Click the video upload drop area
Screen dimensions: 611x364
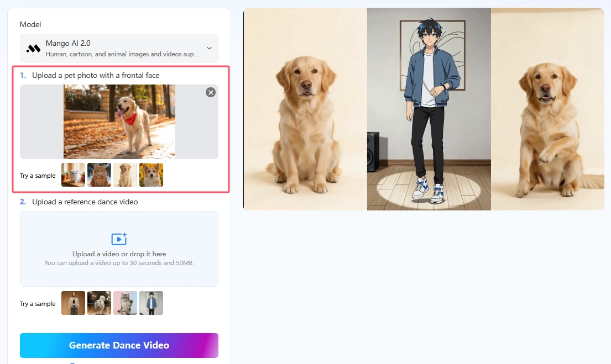[119, 249]
